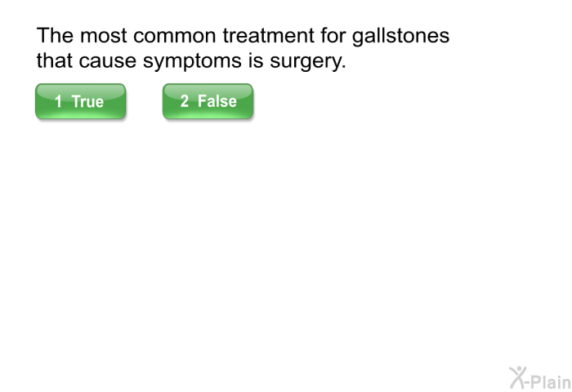
Task: Click the word "gallstones" in the question
Action: [x=401, y=36]
